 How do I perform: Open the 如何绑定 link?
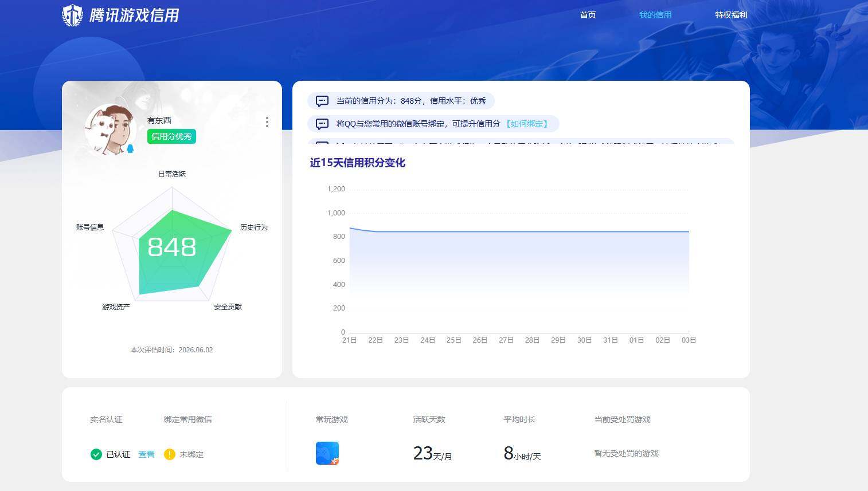(x=527, y=124)
